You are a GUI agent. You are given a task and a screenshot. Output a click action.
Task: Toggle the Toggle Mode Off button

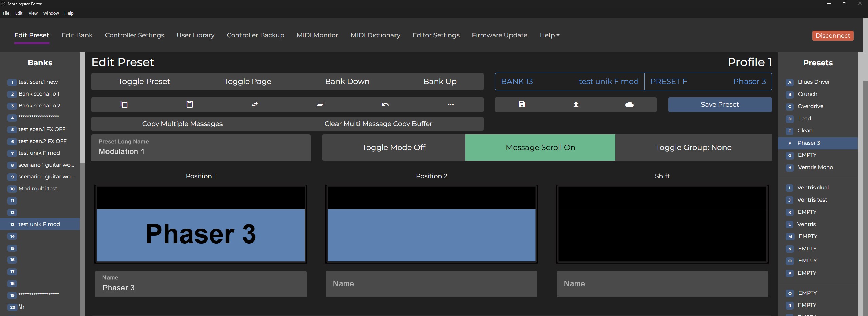click(x=393, y=147)
